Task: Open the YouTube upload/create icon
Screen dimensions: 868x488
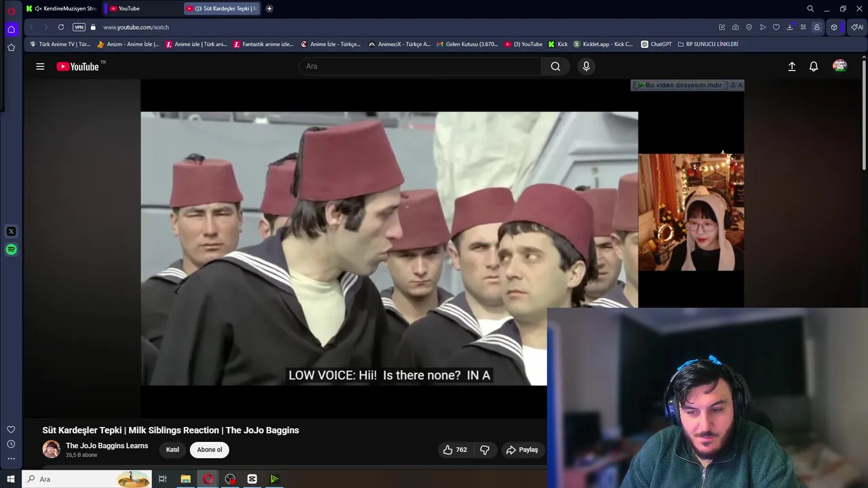Action: click(791, 66)
